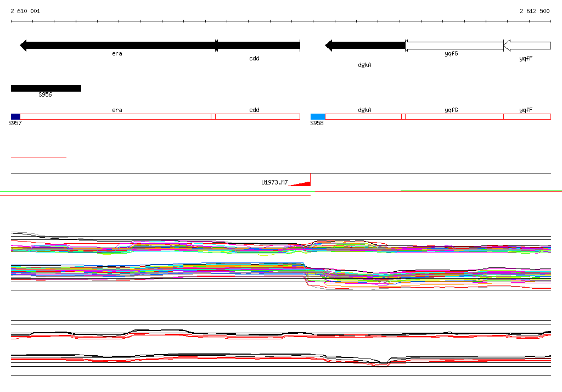Click the dgkA label above the red box
The image size is (562, 392).
pos(364,110)
